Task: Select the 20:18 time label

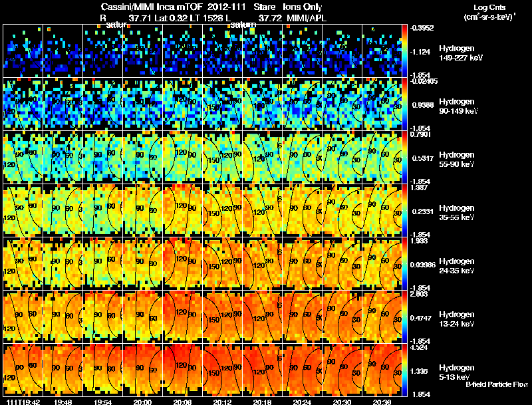Action: (x=262, y=402)
